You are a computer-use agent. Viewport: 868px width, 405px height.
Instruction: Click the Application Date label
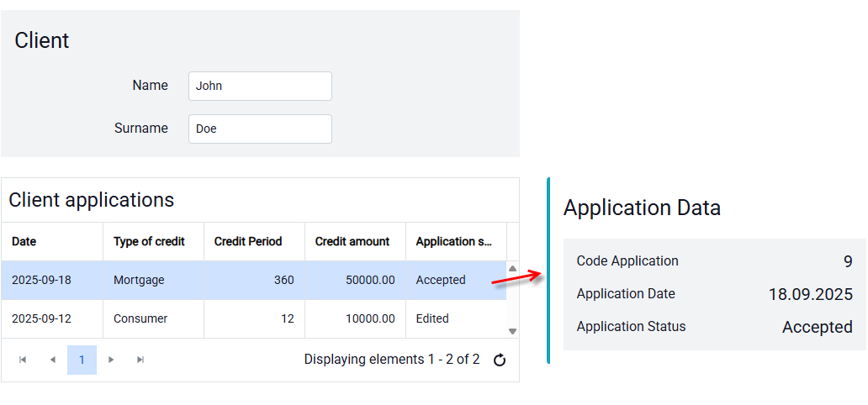(x=626, y=294)
